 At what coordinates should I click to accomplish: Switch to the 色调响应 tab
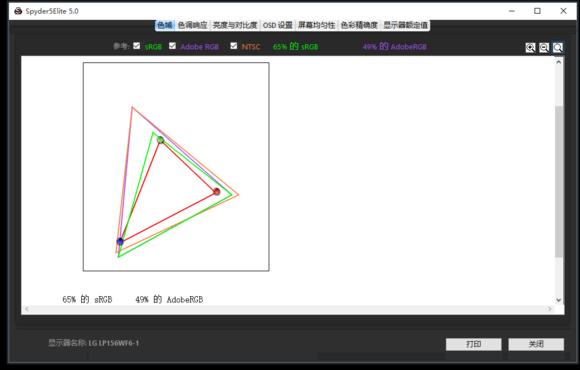(192, 25)
